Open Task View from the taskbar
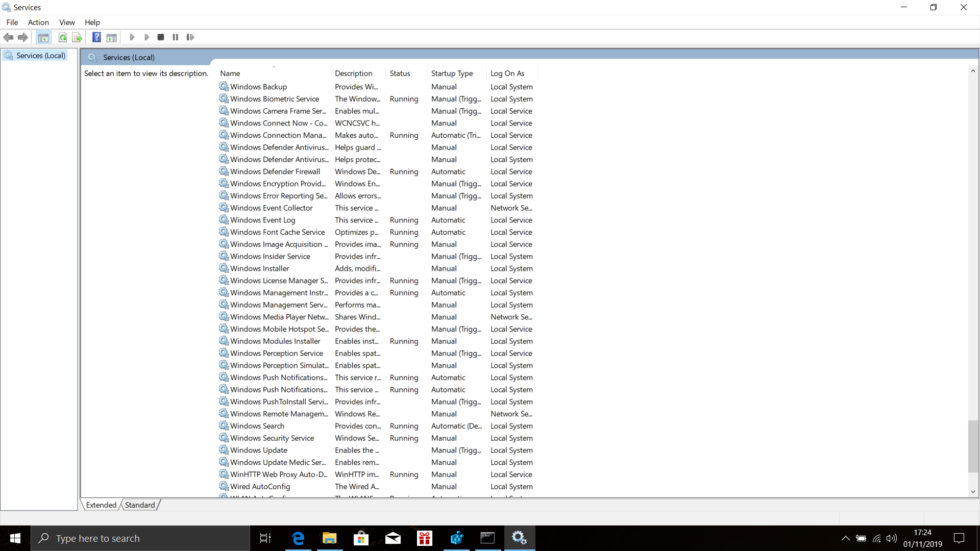980x551 pixels. point(265,538)
